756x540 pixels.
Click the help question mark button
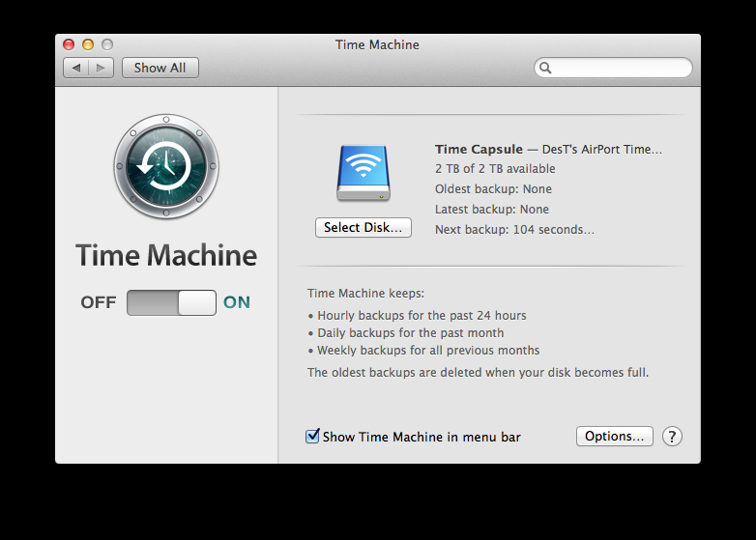tap(672, 437)
